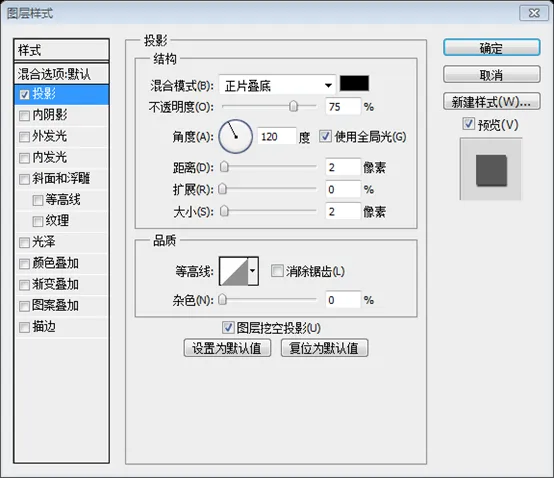
Task: Click the 新建样式(W)... button
Action: [x=491, y=102]
